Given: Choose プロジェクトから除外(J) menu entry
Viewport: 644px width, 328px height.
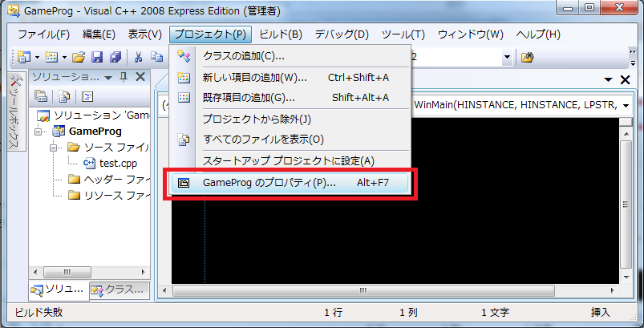Looking at the screenshot, I should coord(290,119).
